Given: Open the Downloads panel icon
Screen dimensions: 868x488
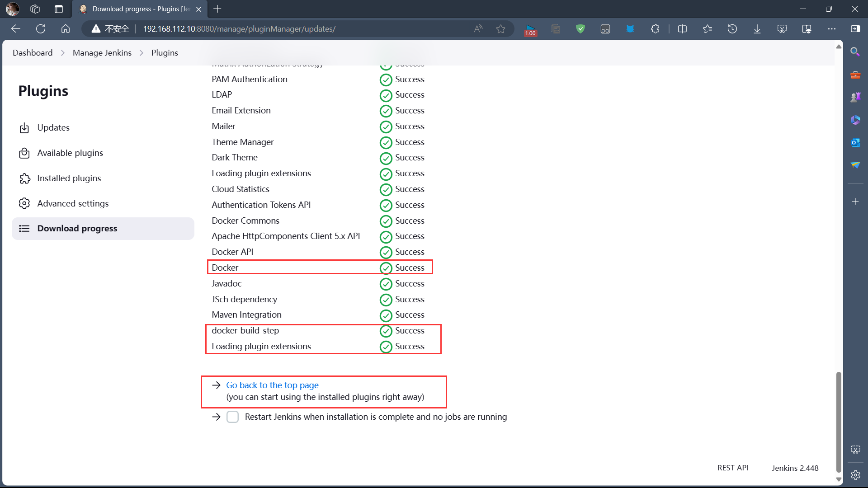Looking at the screenshot, I should pos(757,28).
